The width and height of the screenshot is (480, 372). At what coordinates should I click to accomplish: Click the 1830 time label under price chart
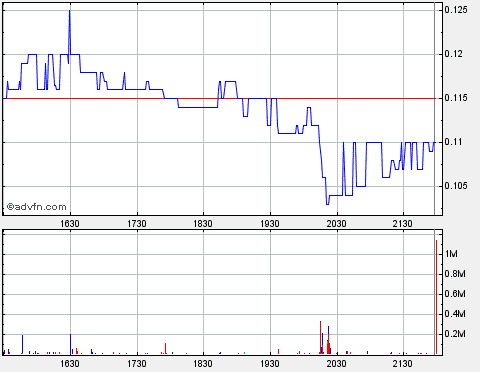point(203,224)
